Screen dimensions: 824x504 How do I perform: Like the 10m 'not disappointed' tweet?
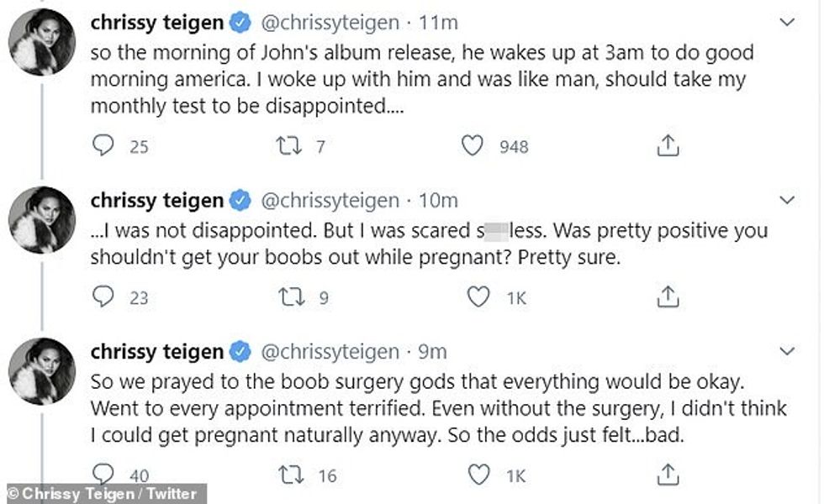coord(478,297)
